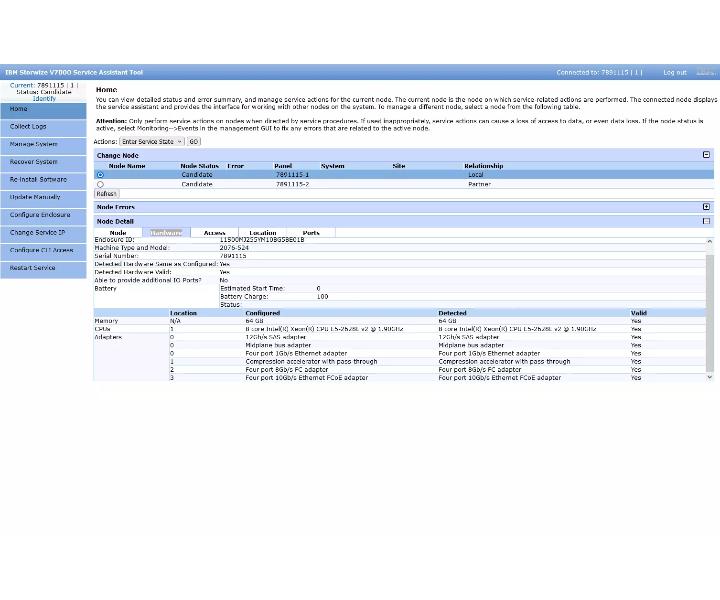Click configured 'Compression accelerator with pass through' cell
The image size is (720, 600).
click(311, 362)
